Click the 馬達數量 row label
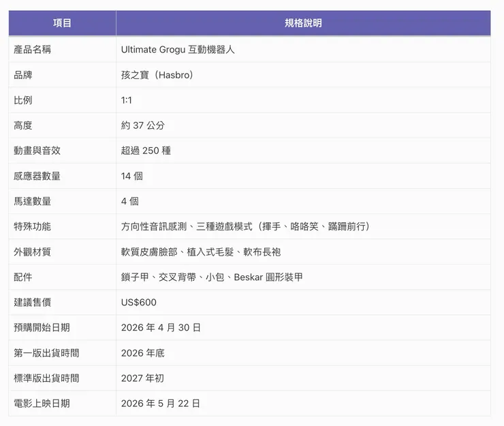The height and width of the screenshot is (426, 504). click(x=32, y=202)
